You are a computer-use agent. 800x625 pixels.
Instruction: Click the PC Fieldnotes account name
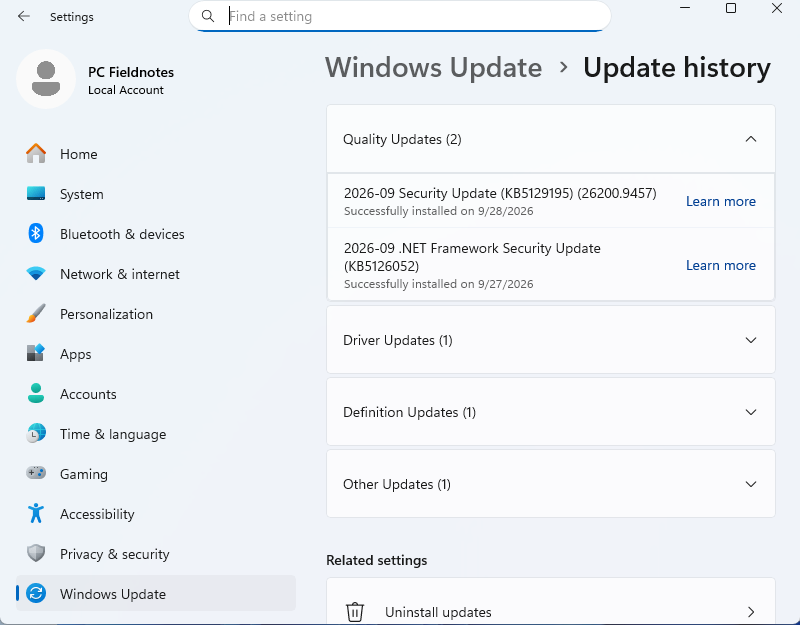pos(131,72)
